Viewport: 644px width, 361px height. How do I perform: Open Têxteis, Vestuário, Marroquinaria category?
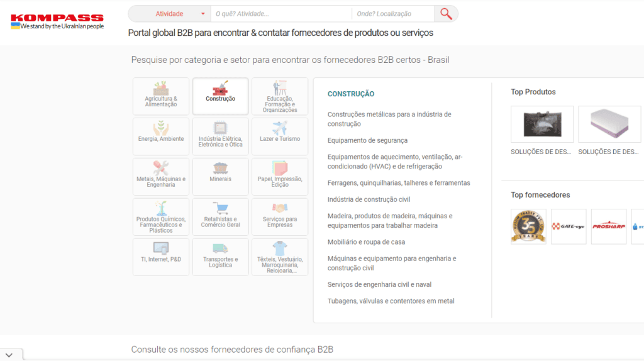pyautogui.click(x=280, y=257)
